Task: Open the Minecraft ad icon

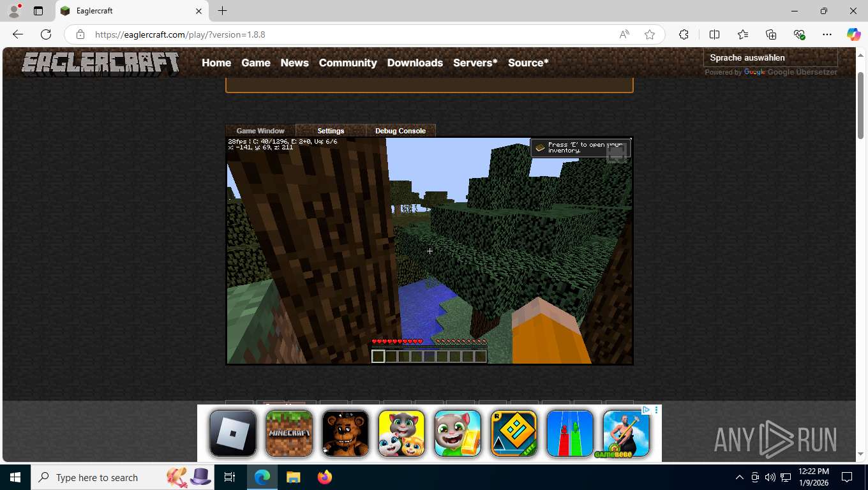Action: tap(289, 433)
